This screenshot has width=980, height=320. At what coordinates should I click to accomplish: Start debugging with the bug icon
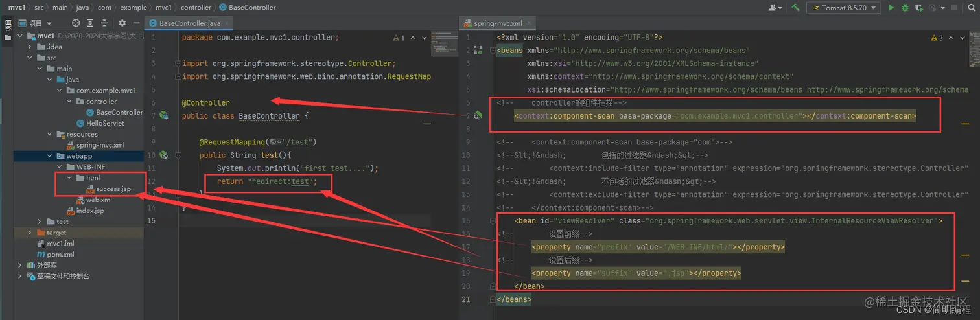[x=905, y=8]
